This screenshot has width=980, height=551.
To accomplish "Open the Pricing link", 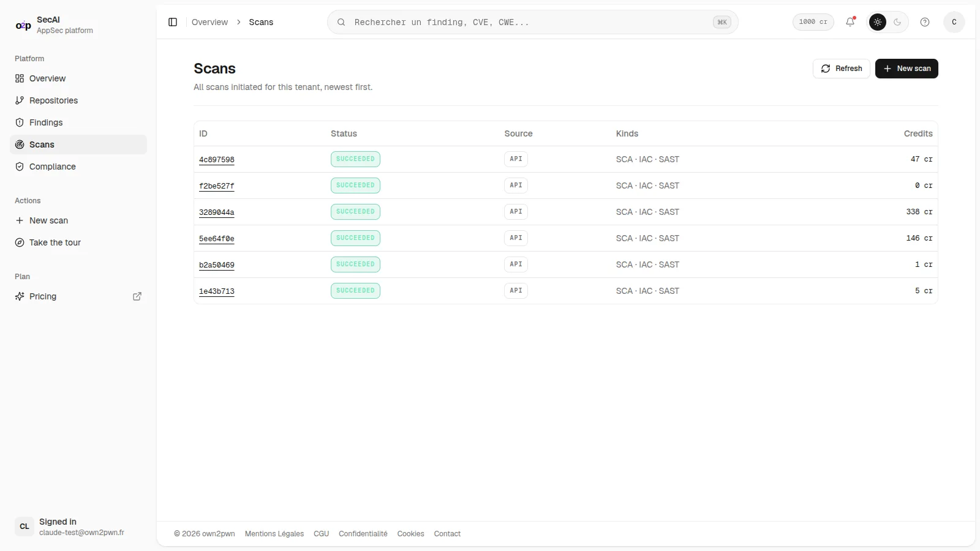I will (x=78, y=296).
